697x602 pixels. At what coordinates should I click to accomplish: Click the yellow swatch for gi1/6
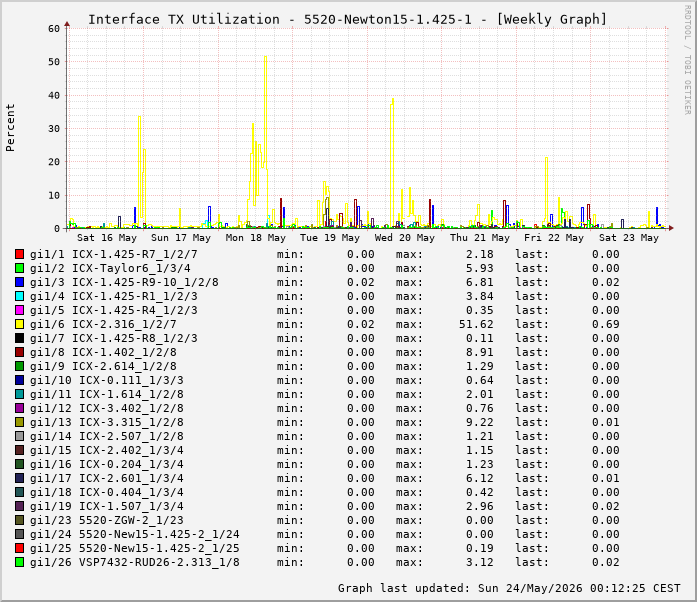click(x=19, y=324)
